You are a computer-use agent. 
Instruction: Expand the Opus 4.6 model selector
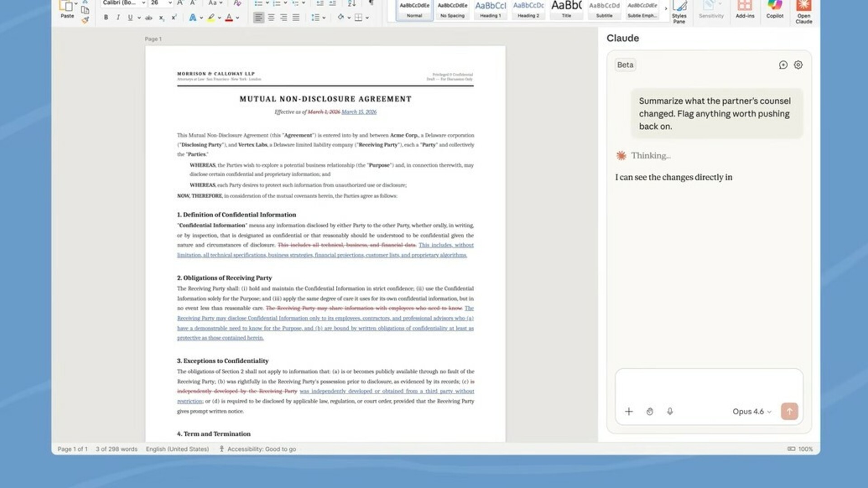point(752,411)
